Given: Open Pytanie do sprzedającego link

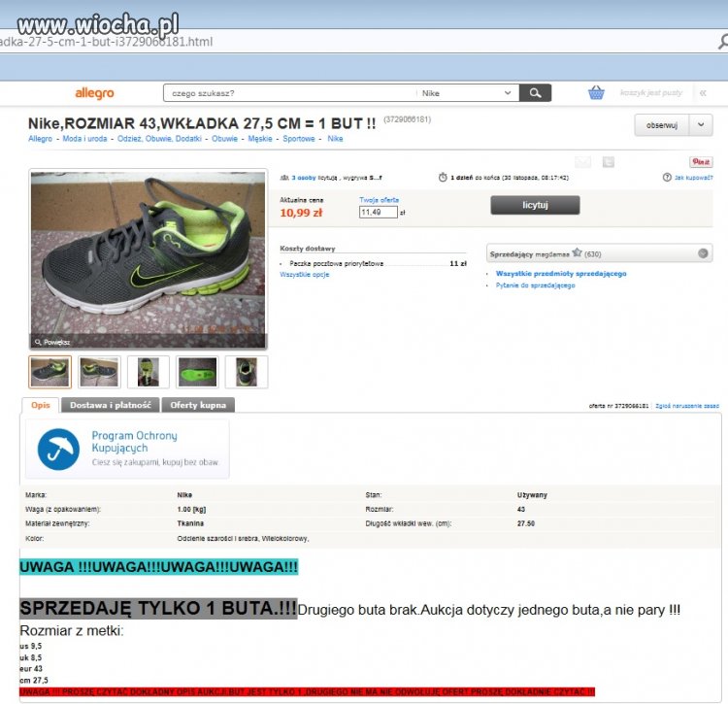Looking at the screenshot, I should point(535,285).
